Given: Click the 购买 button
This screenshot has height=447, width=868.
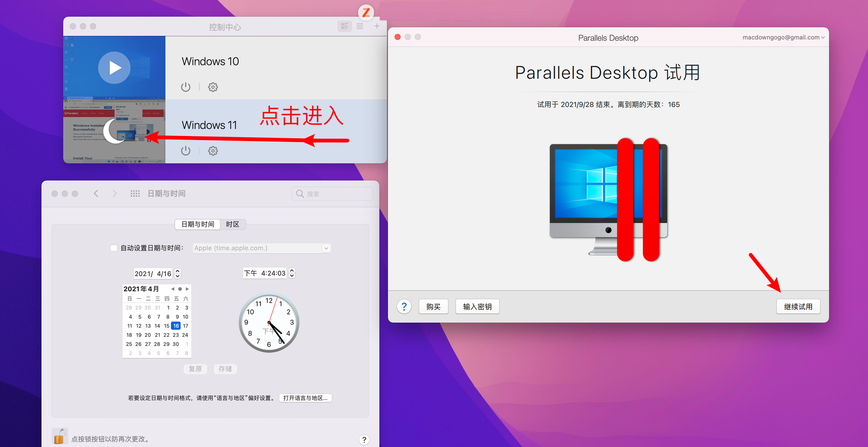Looking at the screenshot, I should (x=433, y=306).
